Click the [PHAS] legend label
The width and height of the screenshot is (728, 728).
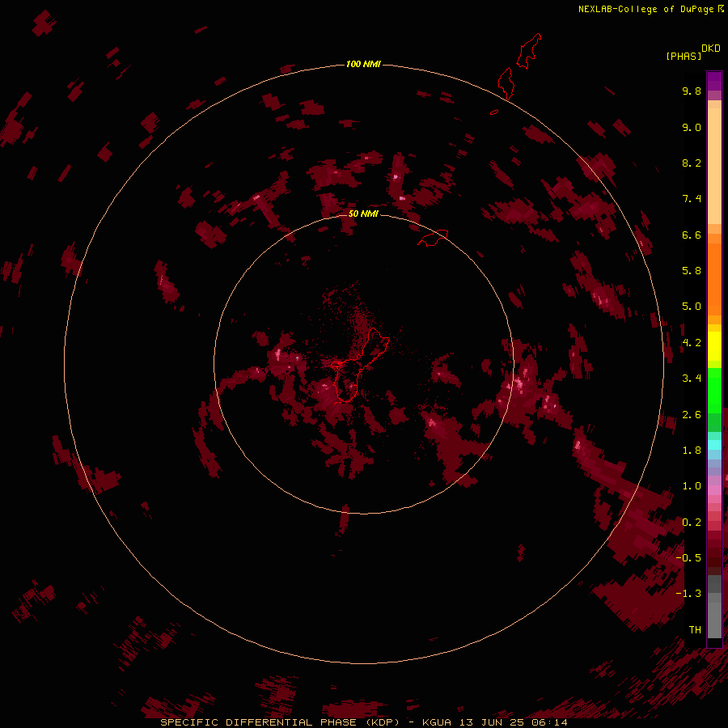point(684,56)
